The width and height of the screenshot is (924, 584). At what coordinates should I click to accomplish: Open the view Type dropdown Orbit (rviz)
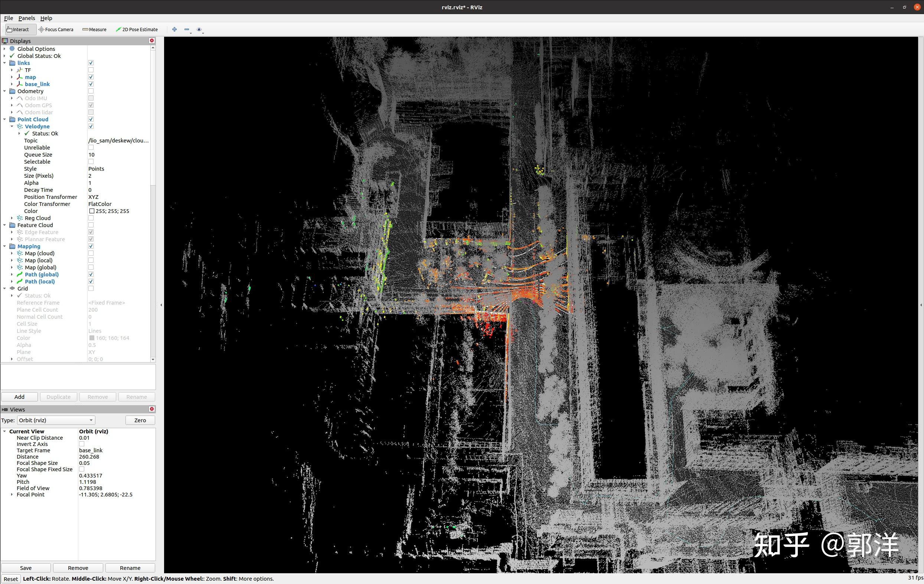click(56, 420)
